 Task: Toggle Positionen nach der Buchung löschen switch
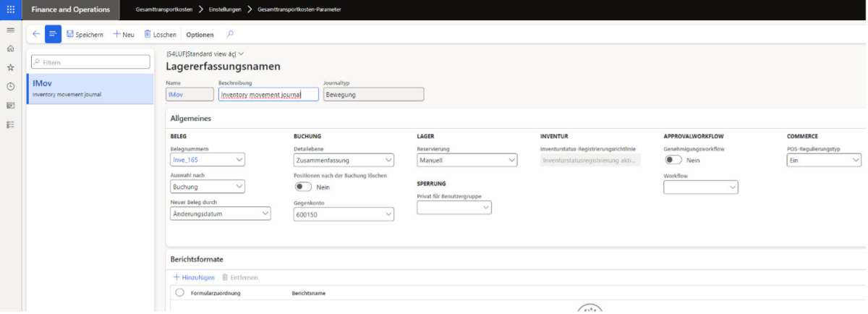click(x=302, y=187)
